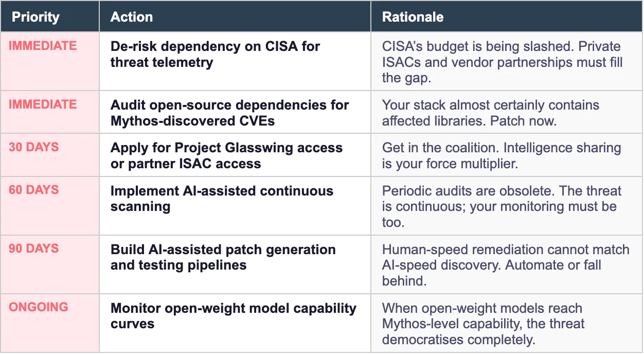
Task: Click 'Your stack almost certainly contains' rationale
Action: pyautogui.click(x=490, y=113)
